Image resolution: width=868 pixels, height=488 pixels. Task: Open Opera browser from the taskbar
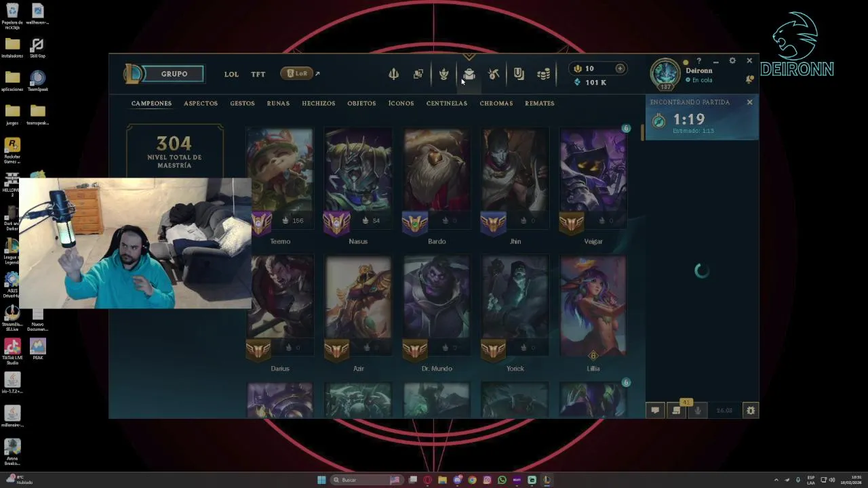tap(427, 480)
